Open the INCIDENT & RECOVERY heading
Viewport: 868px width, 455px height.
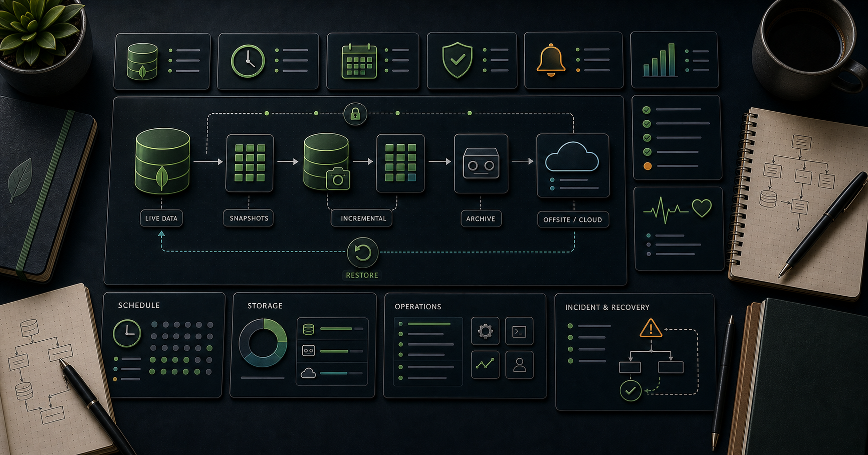(x=607, y=307)
